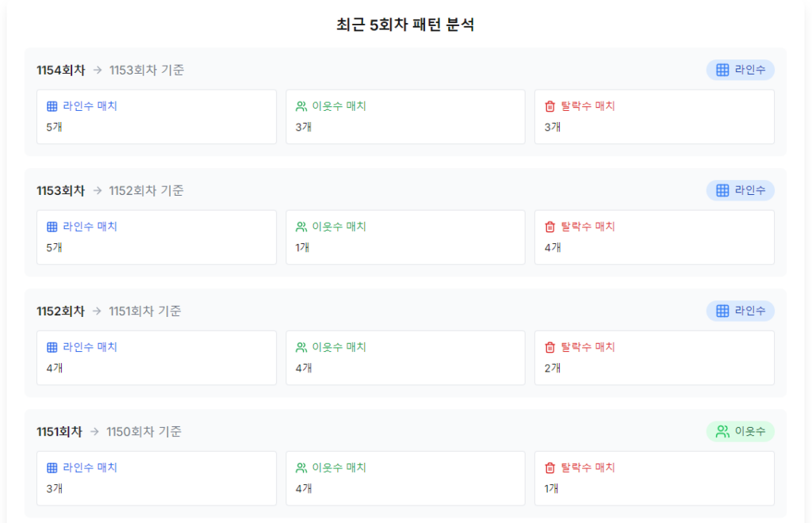
Task: Click the 1150회차 기준 reference text
Action: [x=144, y=431]
